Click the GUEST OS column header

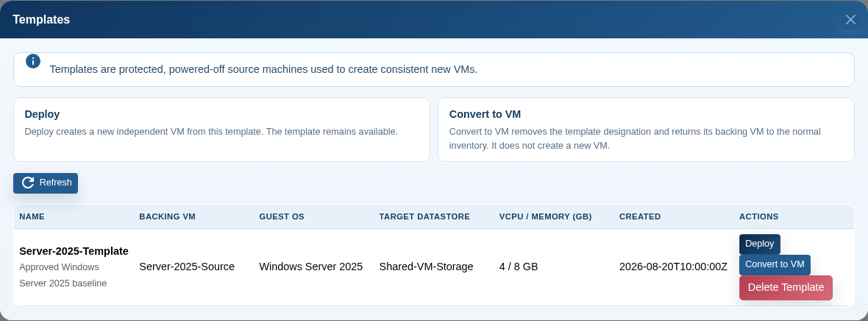pos(282,216)
